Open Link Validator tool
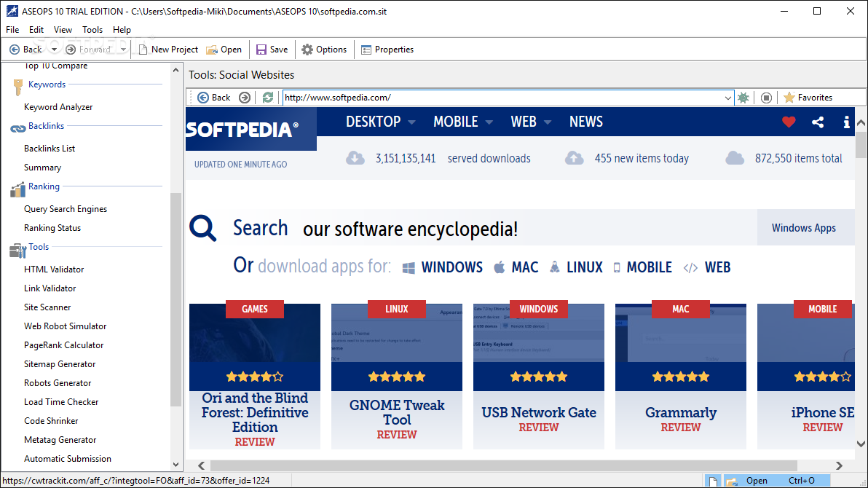Viewport: 868px width, 488px height. (x=50, y=288)
